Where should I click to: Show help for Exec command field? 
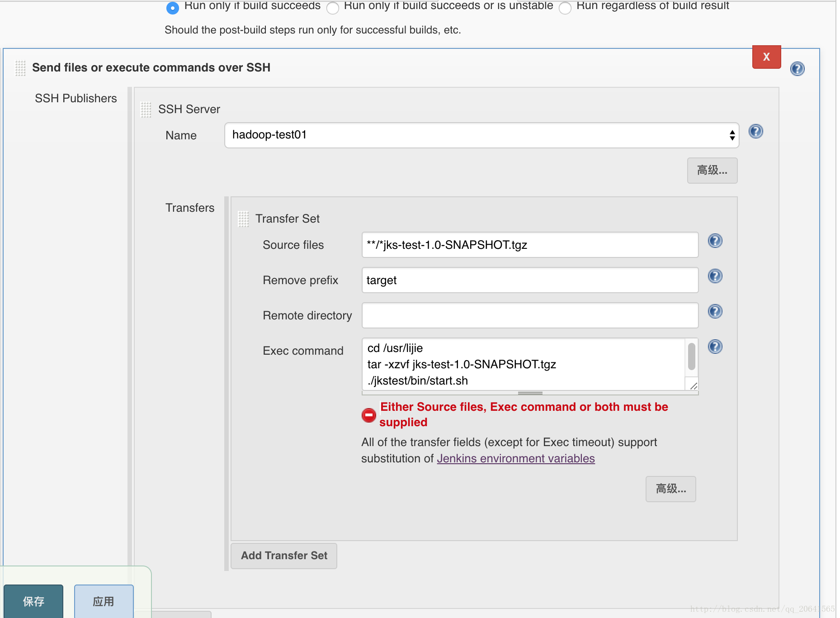coord(715,347)
